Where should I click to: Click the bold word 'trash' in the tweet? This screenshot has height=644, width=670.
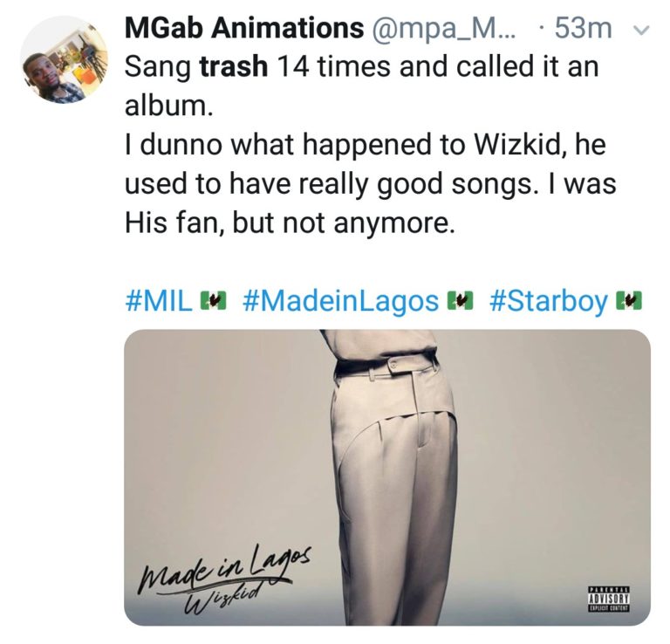(234, 67)
